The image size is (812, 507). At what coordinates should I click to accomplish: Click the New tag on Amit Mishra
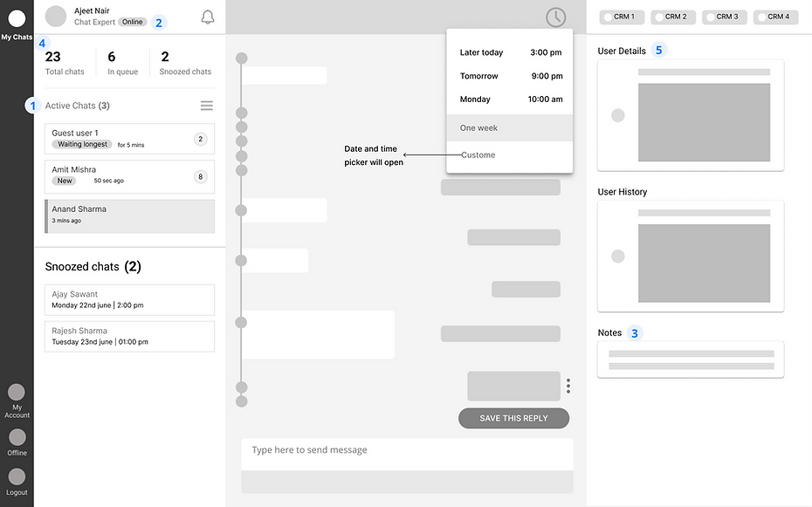pyautogui.click(x=65, y=181)
